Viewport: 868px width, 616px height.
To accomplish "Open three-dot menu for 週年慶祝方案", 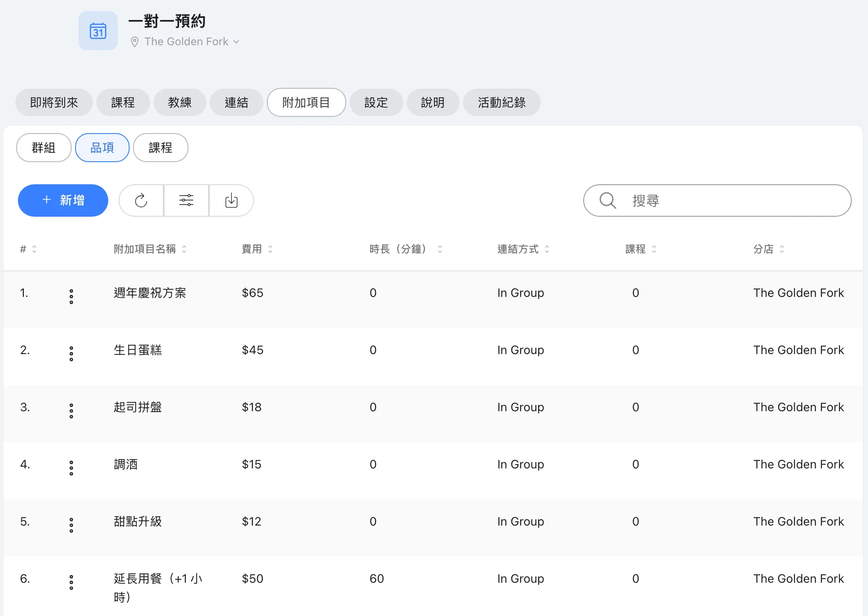I will 71,296.
